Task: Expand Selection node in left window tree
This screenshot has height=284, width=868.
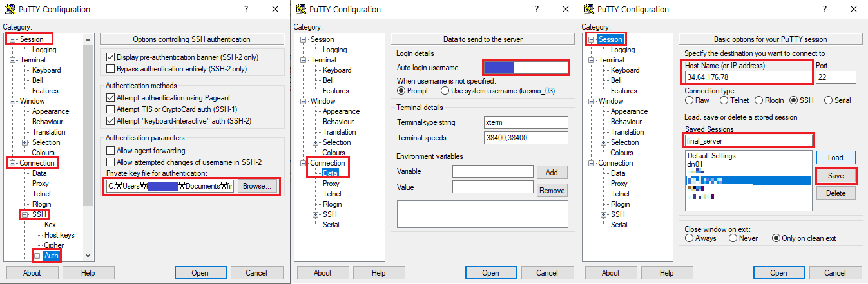Action: [x=26, y=142]
